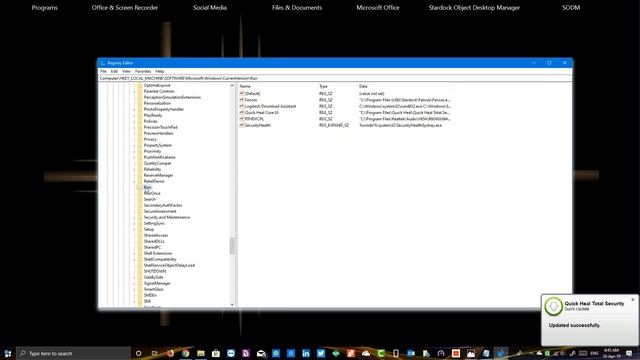
Task: Select the Policies key
Action: (x=150, y=121)
